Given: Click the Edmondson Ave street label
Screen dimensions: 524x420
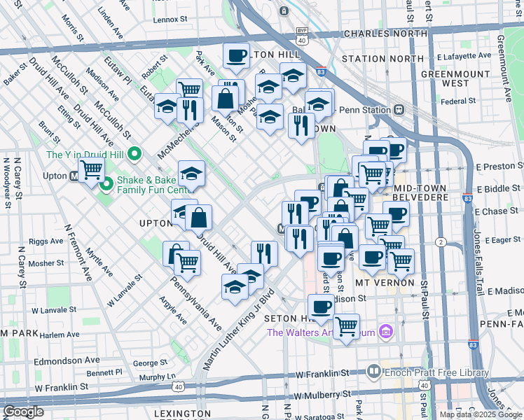Looking at the screenshot, I should 67,361.
